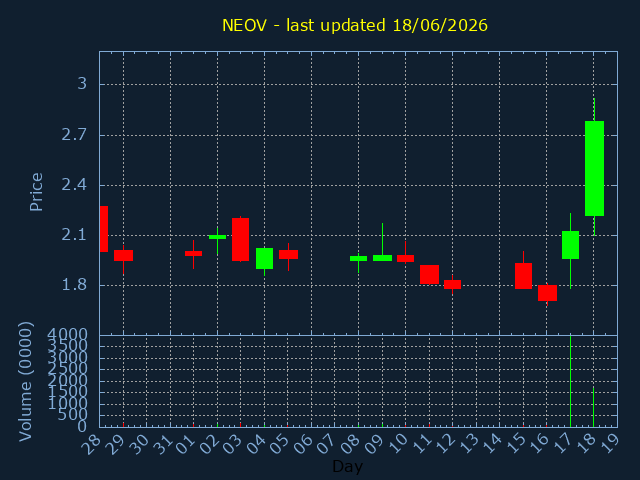
Task: Select the red candle for day 12
Action: pyautogui.click(x=452, y=284)
